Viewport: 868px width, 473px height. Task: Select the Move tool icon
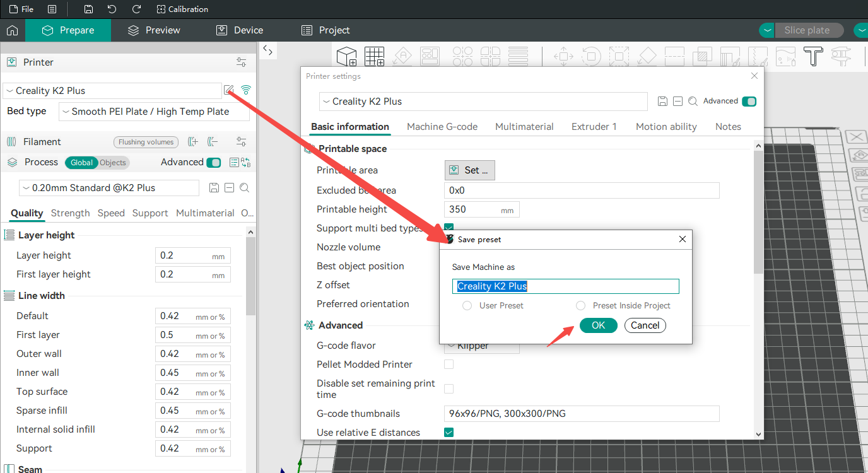pos(563,55)
